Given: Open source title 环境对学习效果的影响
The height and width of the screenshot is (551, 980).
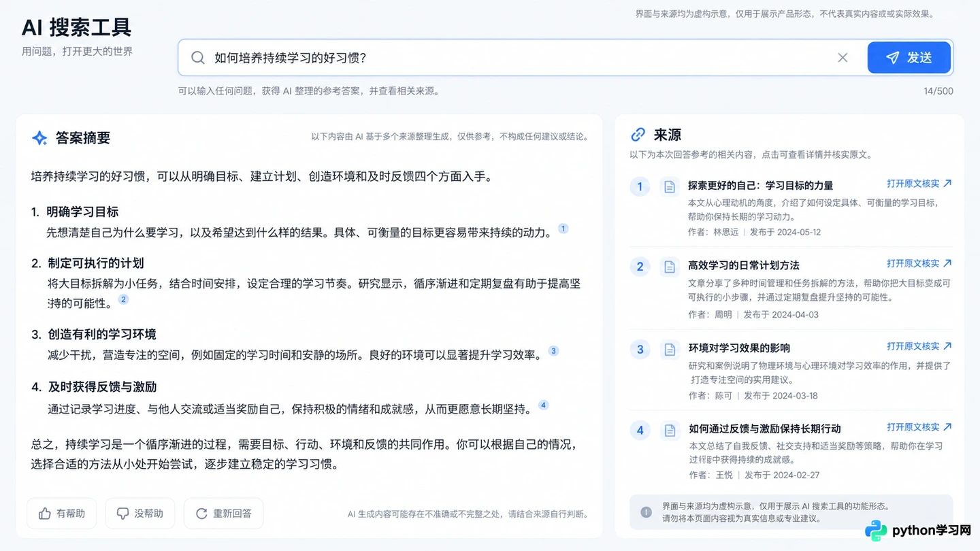Looking at the screenshot, I should pos(740,348).
